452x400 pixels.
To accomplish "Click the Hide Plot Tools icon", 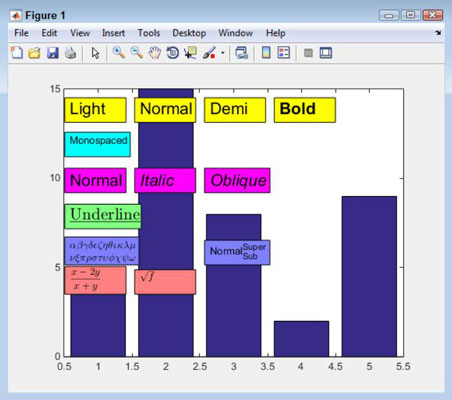I will [308, 53].
